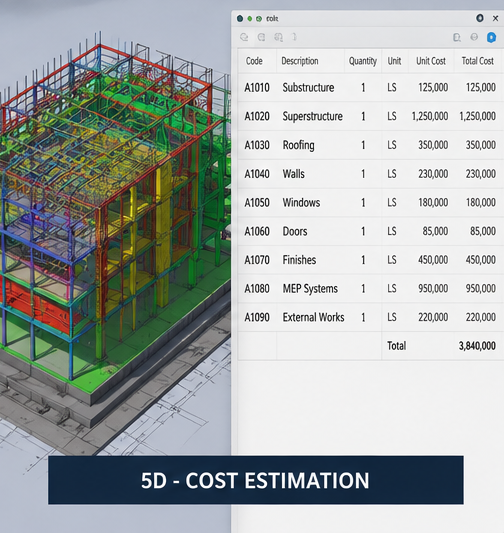Viewport: 504px width, 533px height.
Task: Select code cell A1060
Action: coord(257,231)
